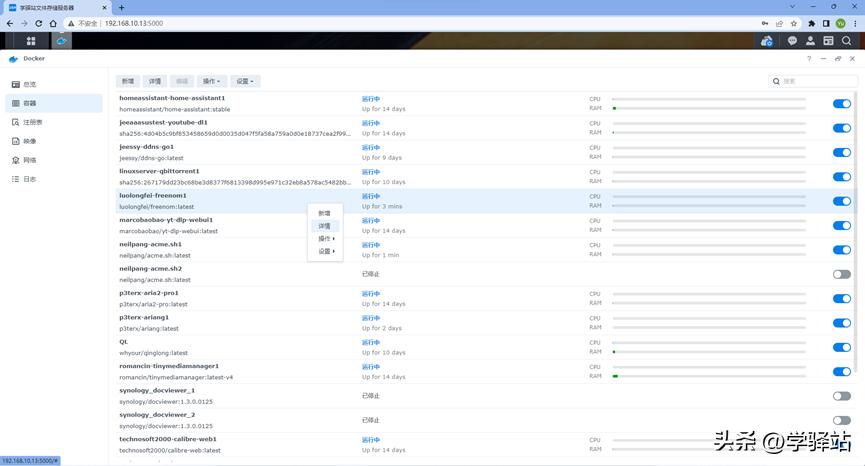Select the neilpang-acme.sh1 container row
Image resolution: width=865 pixels, height=466 pixels.
(485, 250)
